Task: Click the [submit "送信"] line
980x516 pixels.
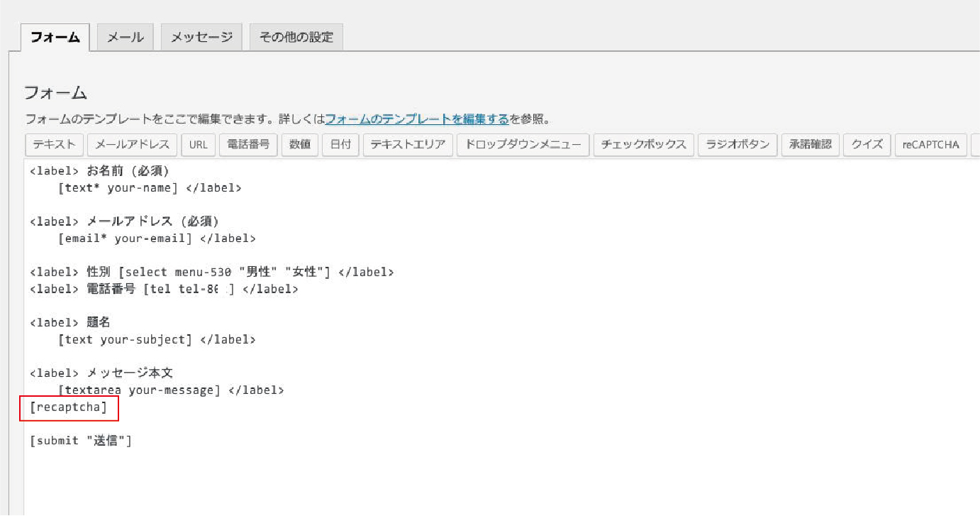Action: [x=80, y=441]
